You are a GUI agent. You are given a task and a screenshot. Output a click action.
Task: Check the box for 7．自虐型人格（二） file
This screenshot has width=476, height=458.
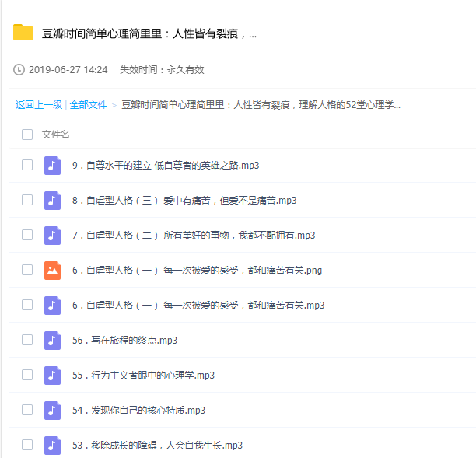click(27, 235)
